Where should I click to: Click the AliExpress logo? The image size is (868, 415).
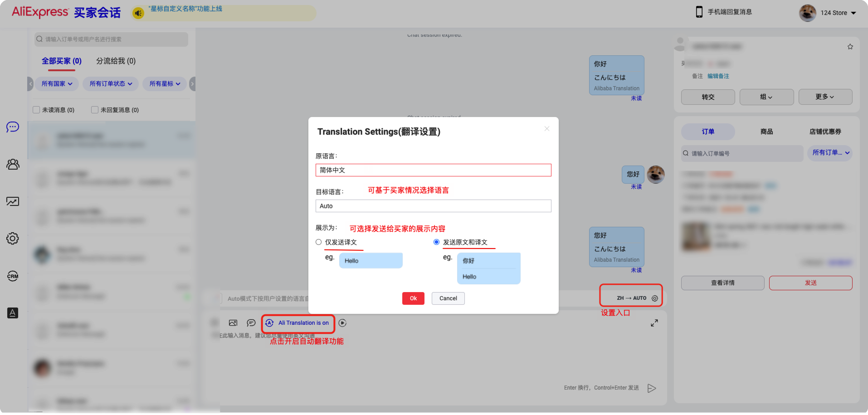pyautogui.click(x=40, y=12)
